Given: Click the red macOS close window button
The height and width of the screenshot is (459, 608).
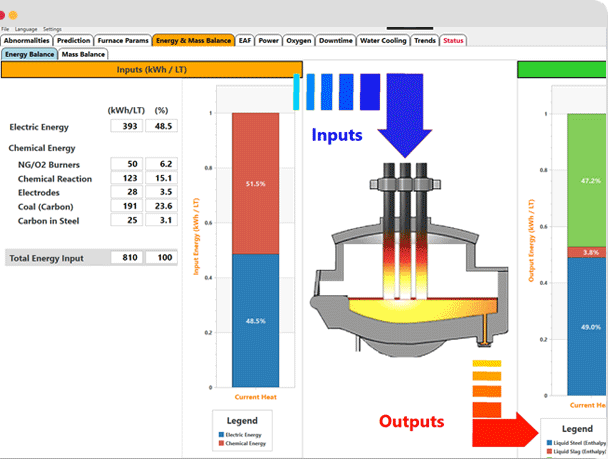Looking at the screenshot, I should click(x=2, y=15).
